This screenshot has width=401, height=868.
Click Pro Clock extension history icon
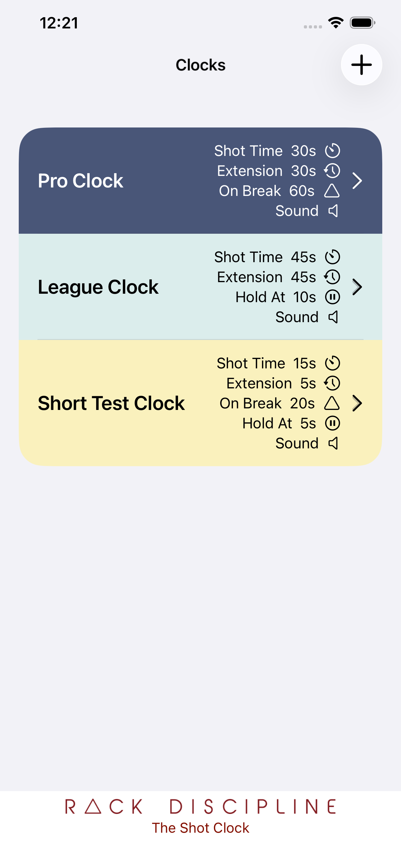coord(332,171)
